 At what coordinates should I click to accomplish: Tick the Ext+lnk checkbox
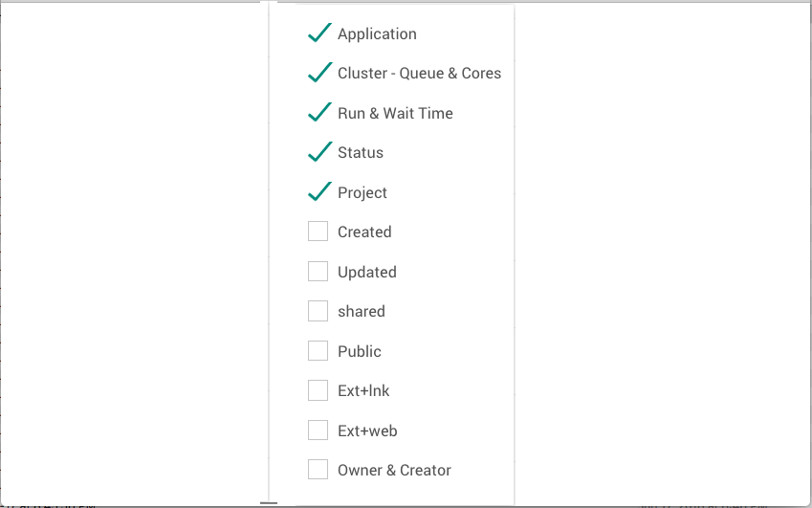(318, 390)
